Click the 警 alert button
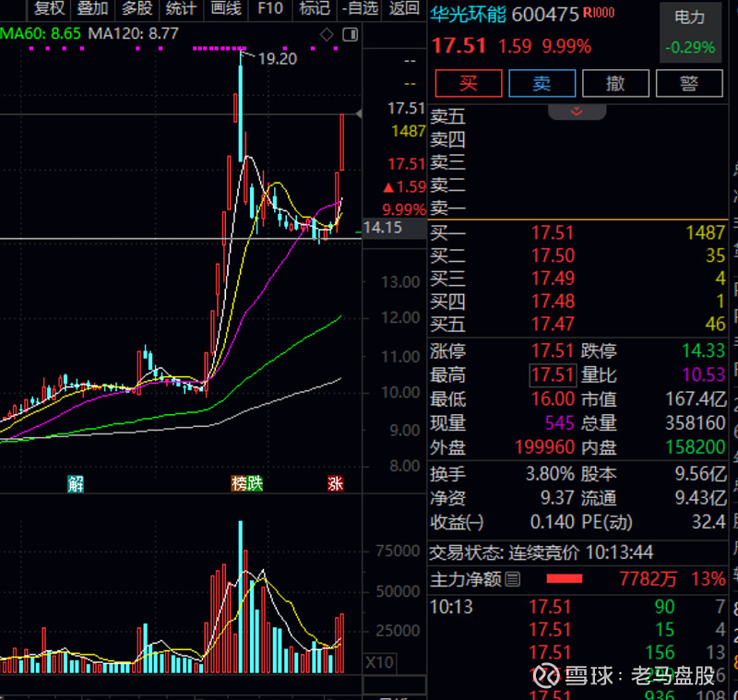The image size is (738, 700). pos(689,83)
